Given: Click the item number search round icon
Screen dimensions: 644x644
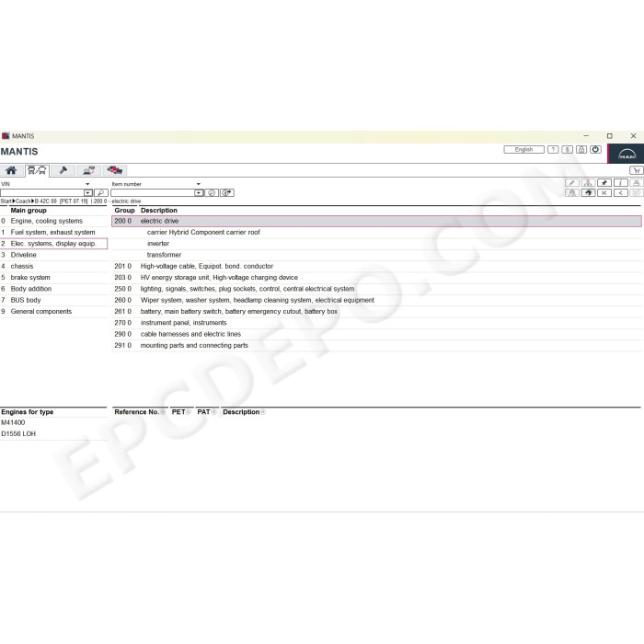Looking at the screenshot, I should pos(212,192).
